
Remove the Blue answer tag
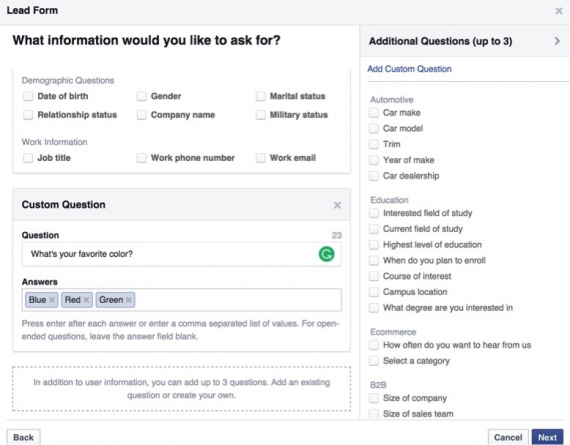[52, 300]
